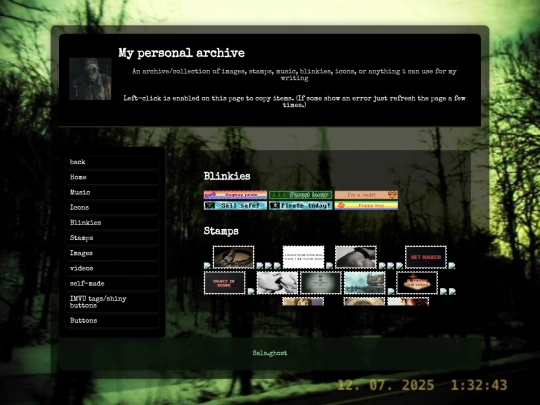The height and width of the screenshot is (405, 540).
Task: Open the Images section
Action: 112,253
